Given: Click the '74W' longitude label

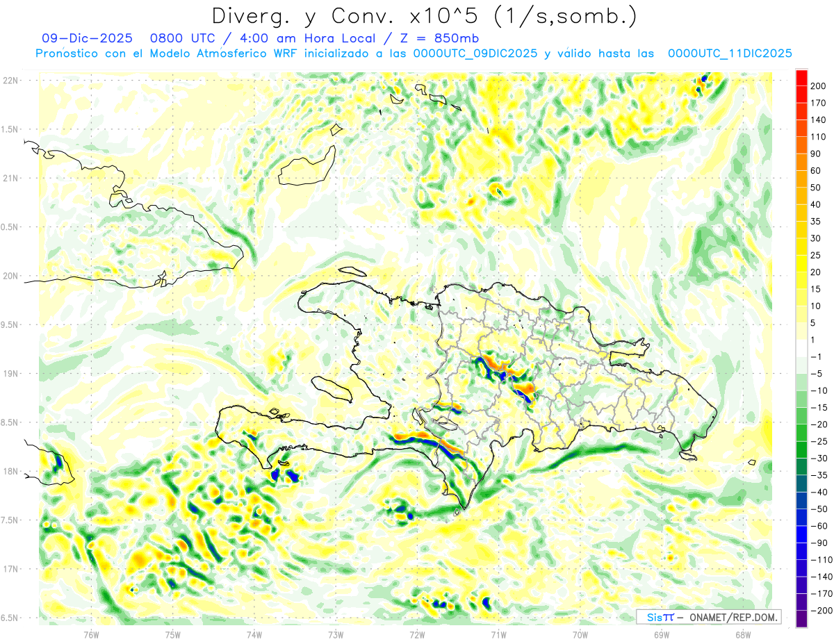Looking at the screenshot, I should pyautogui.click(x=254, y=634).
